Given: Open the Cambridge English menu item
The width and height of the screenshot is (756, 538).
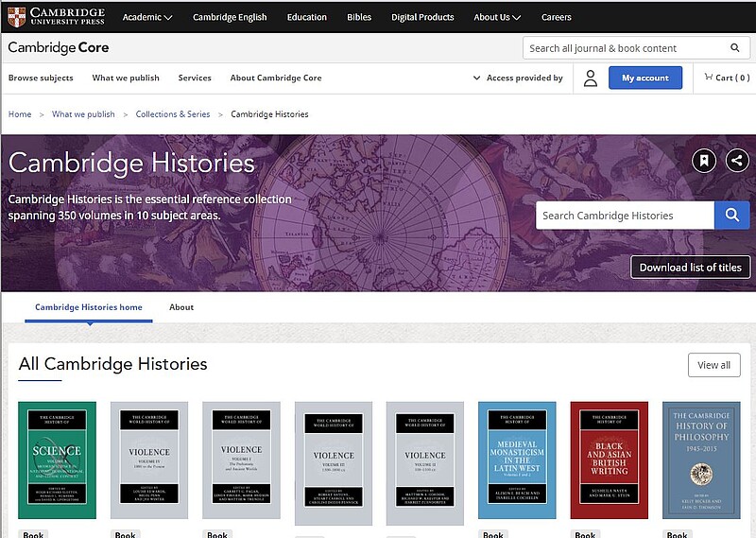Looking at the screenshot, I should pyautogui.click(x=230, y=17).
